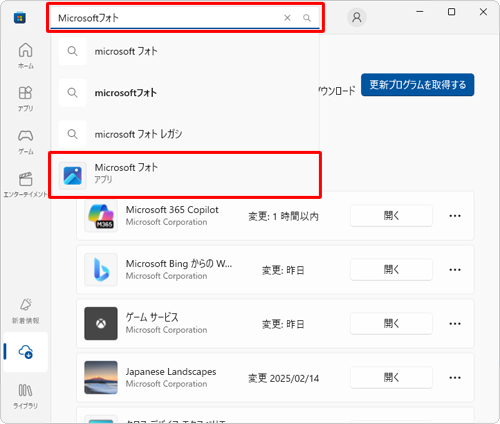Image resolution: width=500 pixels, height=424 pixels.
Task: Close the Microsoft Store window
Action: point(483,12)
